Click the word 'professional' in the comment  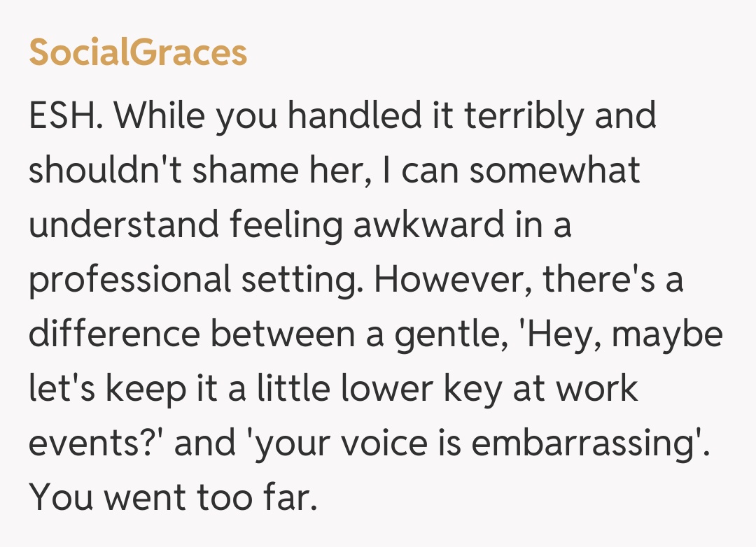pos(129,280)
